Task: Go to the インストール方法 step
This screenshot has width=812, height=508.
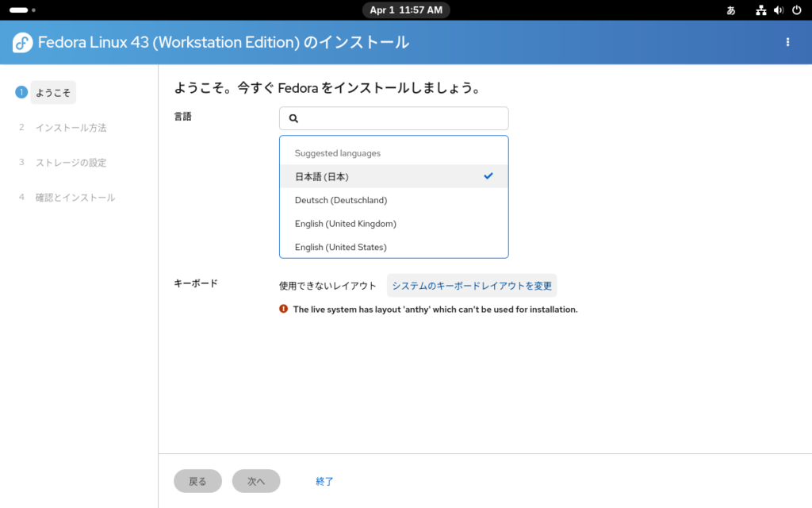Action: coord(71,128)
